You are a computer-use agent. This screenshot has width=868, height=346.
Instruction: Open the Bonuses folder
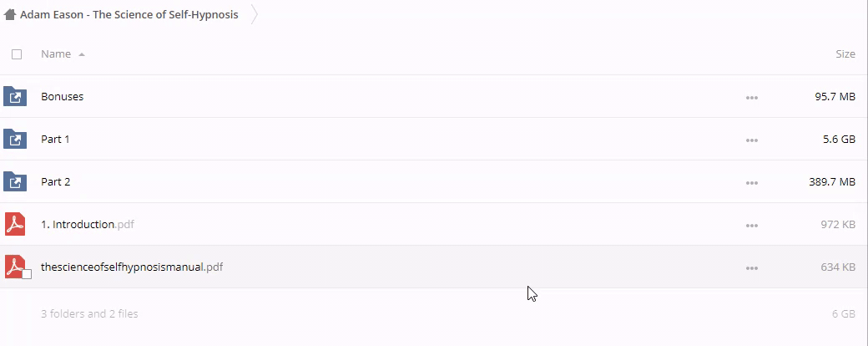coord(63,97)
